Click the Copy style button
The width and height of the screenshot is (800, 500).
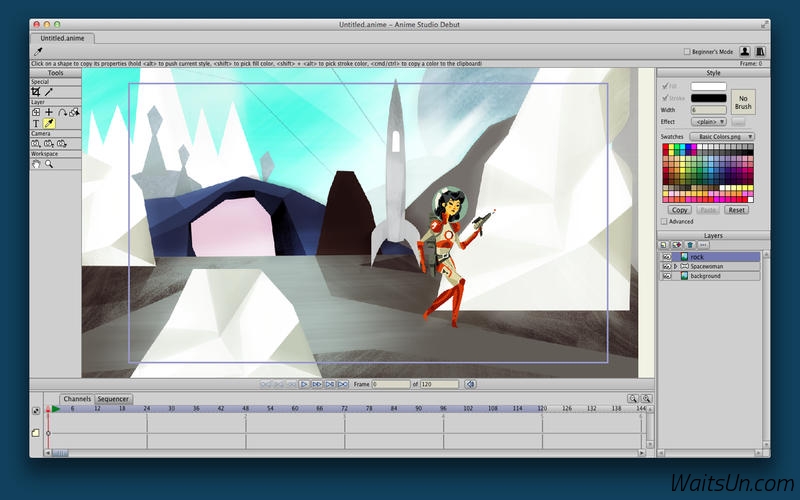680,210
